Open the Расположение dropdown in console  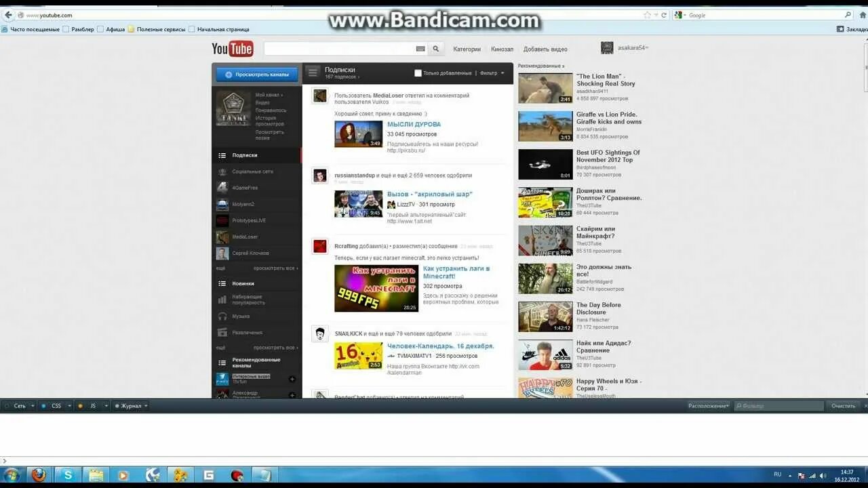709,406
